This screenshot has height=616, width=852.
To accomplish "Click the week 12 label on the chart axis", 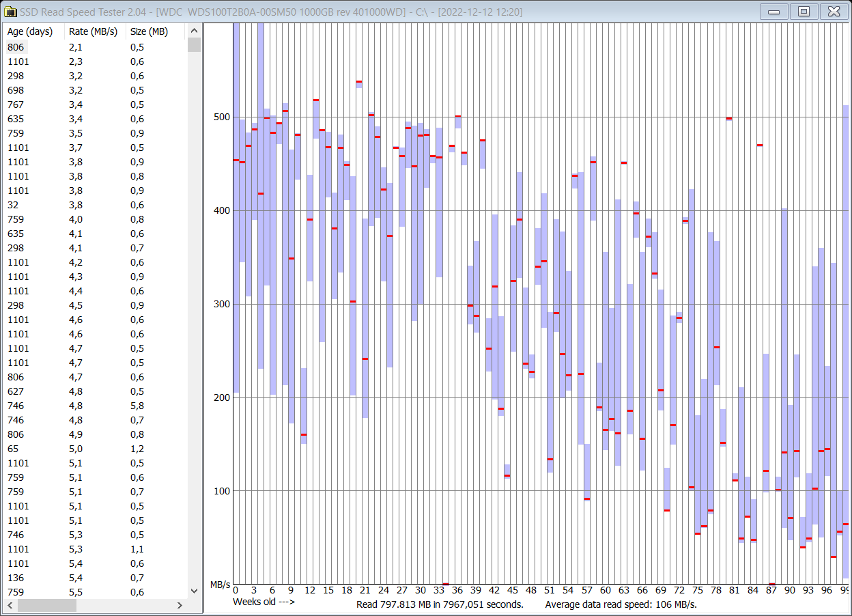I will coord(310,590).
